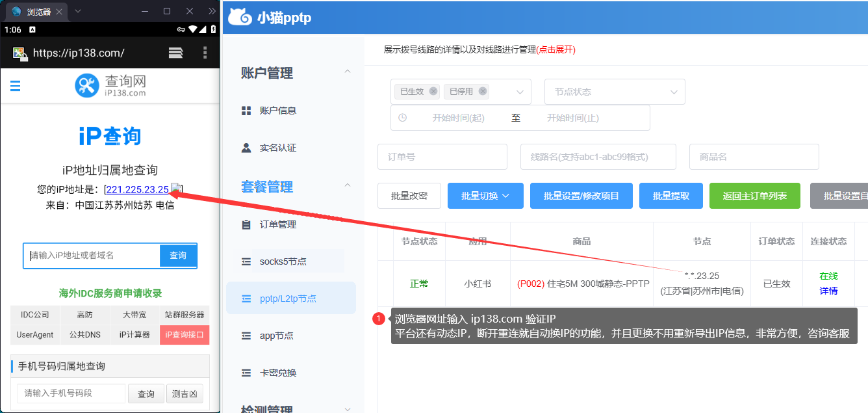Image resolution: width=868 pixels, height=413 pixels.
Task: Click the ip138 查询网 wrench logo
Action: (x=87, y=85)
